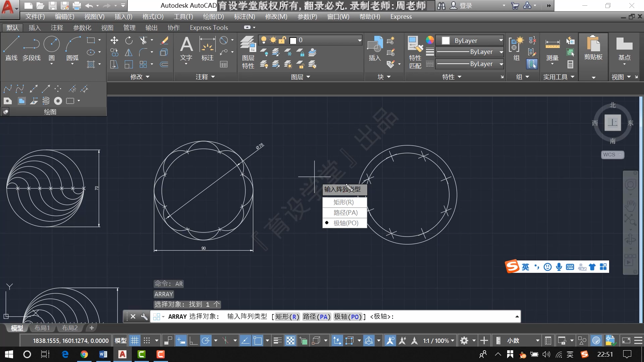Switch to the 注释 ribbon tab
The height and width of the screenshot is (362, 644).
click(x=57, y=28)
